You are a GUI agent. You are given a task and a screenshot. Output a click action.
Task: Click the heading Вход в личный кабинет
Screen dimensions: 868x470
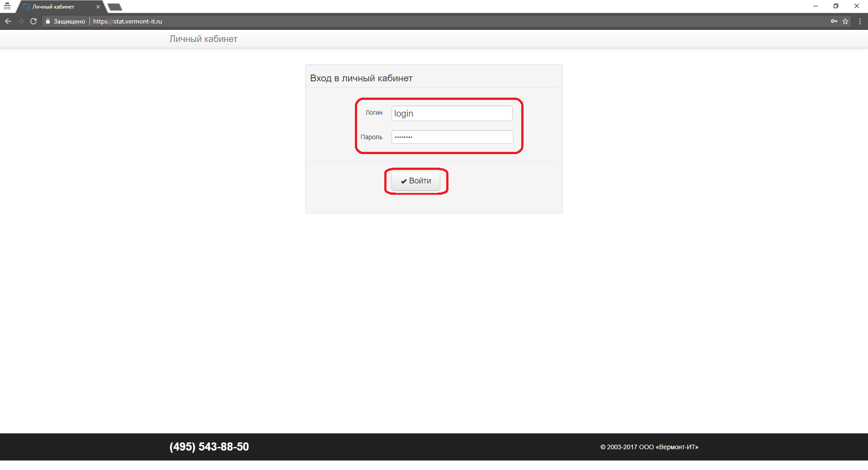361,78
